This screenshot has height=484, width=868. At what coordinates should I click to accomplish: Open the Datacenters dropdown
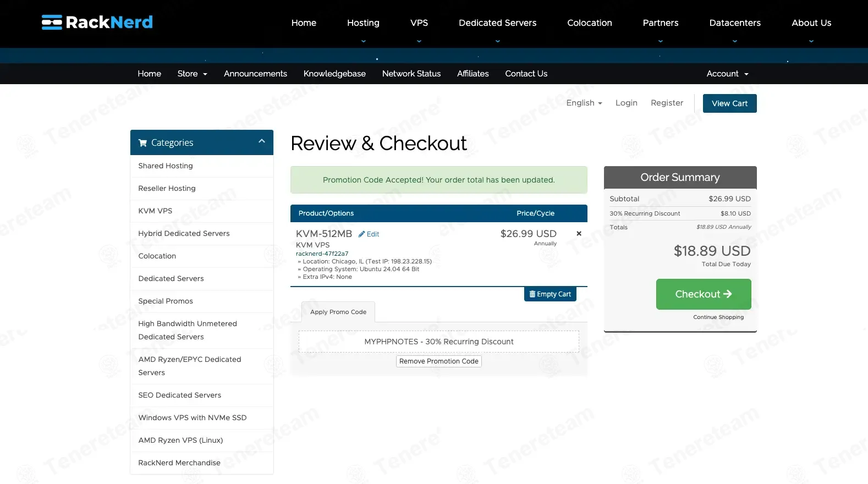(735, 23)
